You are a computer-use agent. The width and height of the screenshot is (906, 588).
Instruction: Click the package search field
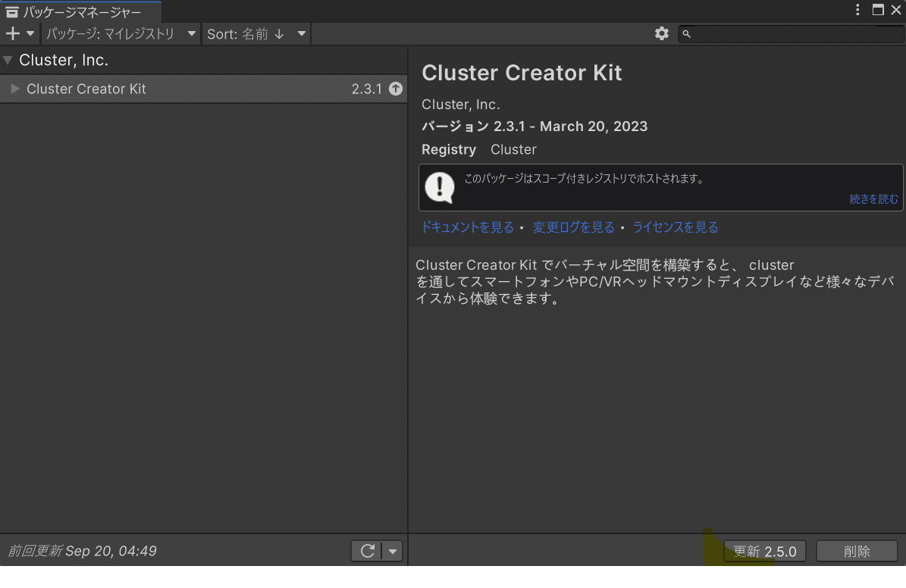[792, 33]
